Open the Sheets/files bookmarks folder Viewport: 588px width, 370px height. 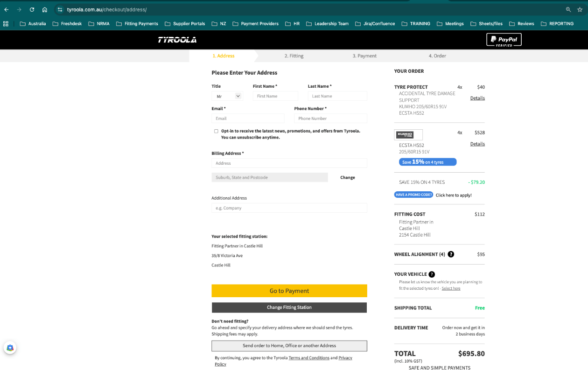[x=487, y=24]
